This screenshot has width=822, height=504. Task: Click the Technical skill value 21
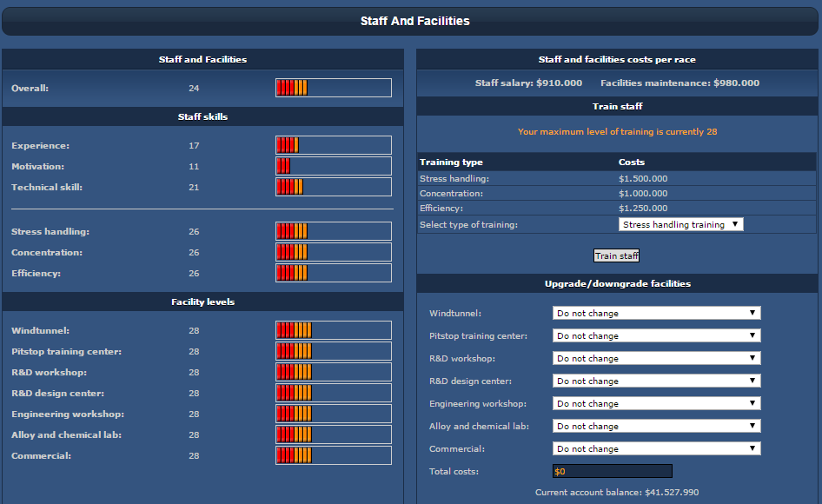(x=194, y=187)
